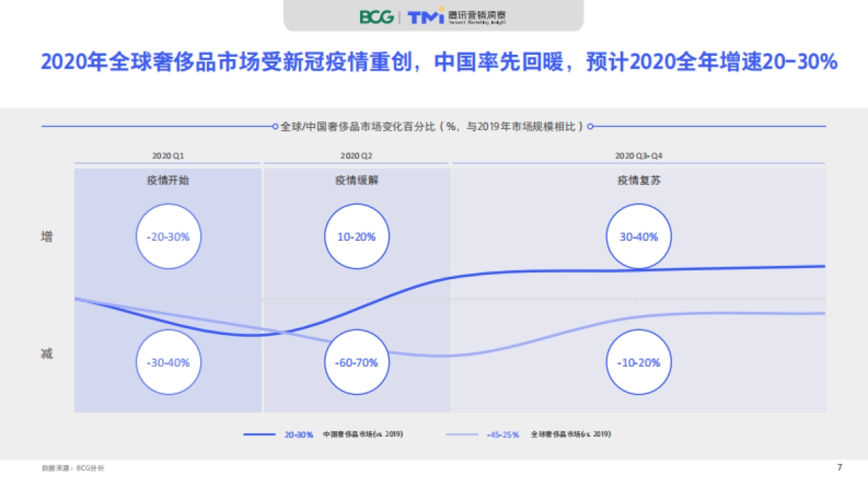Image resolution: width=868 pixels, height=488 pixels.
Task: Select the -10-20% circle badge
Action: tap(639, 362)
